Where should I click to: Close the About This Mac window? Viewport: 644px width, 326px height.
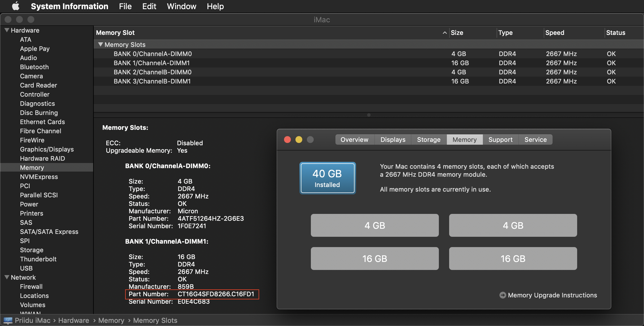coord(287,140)
